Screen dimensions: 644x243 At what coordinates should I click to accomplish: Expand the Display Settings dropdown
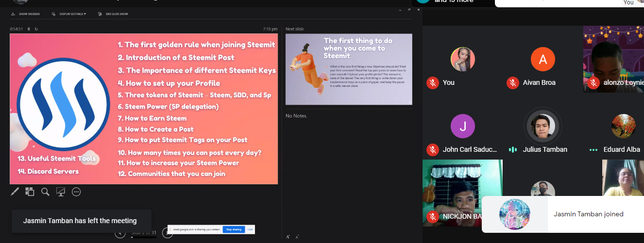(x=69, y=14)
